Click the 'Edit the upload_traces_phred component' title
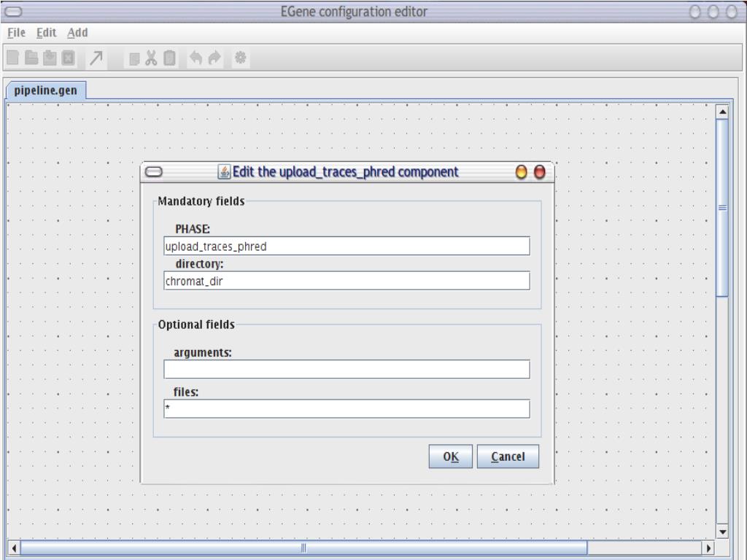Image resolution: width=747 pixels, height=560 pixels. tap(345, 172)
